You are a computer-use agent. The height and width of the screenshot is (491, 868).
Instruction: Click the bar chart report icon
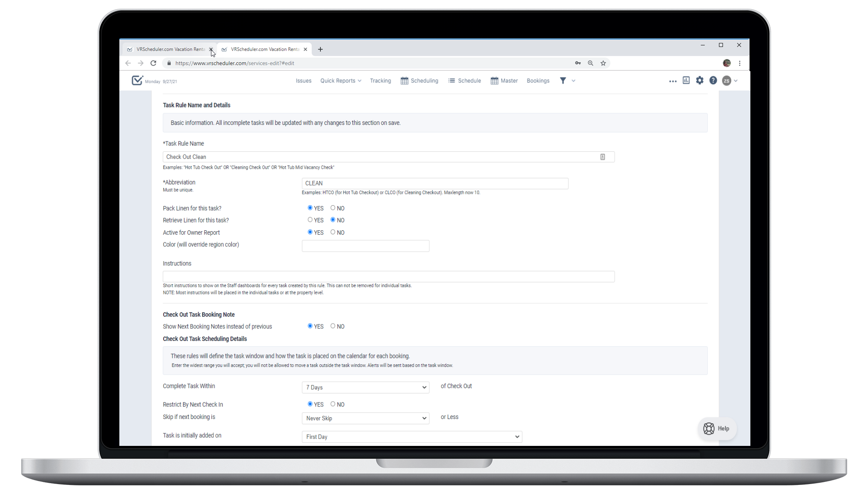pos(686,81)
